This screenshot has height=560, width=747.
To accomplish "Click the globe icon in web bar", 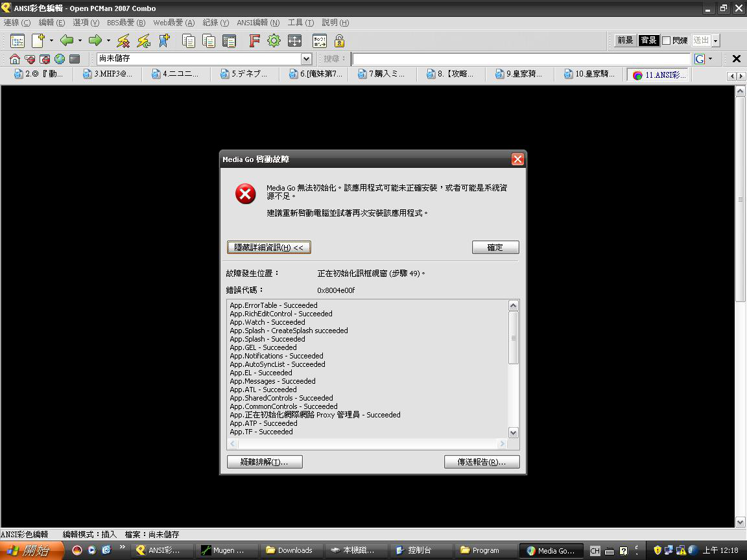I will [x=60, y=59].
